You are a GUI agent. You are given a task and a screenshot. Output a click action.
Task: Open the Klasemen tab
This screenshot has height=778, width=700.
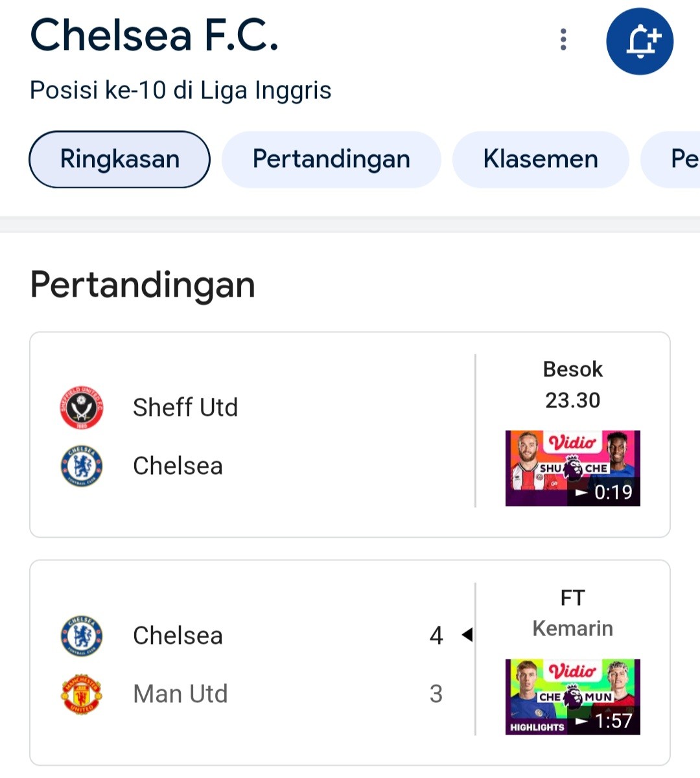[x=541, y=159]
